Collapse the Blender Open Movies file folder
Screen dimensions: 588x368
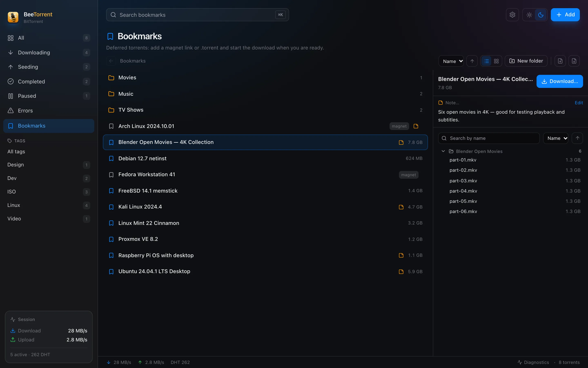click(x=443, y=151)
